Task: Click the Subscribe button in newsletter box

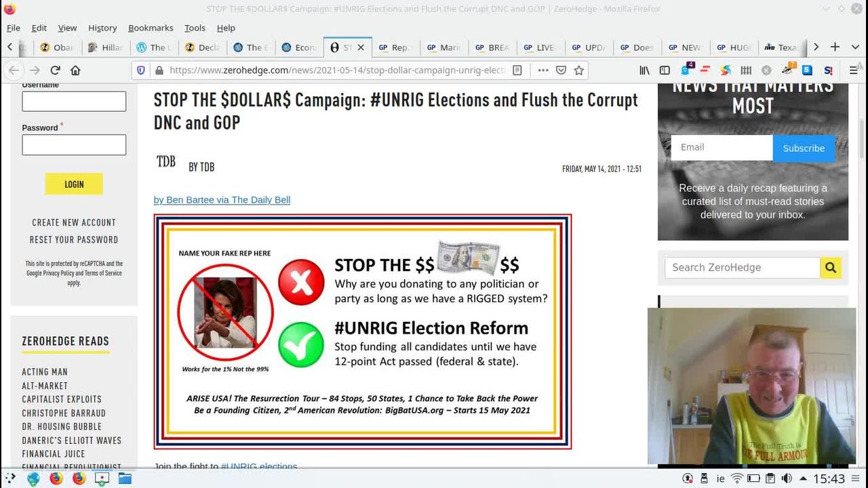Action: pyautogui.click(x=804, y=148)
